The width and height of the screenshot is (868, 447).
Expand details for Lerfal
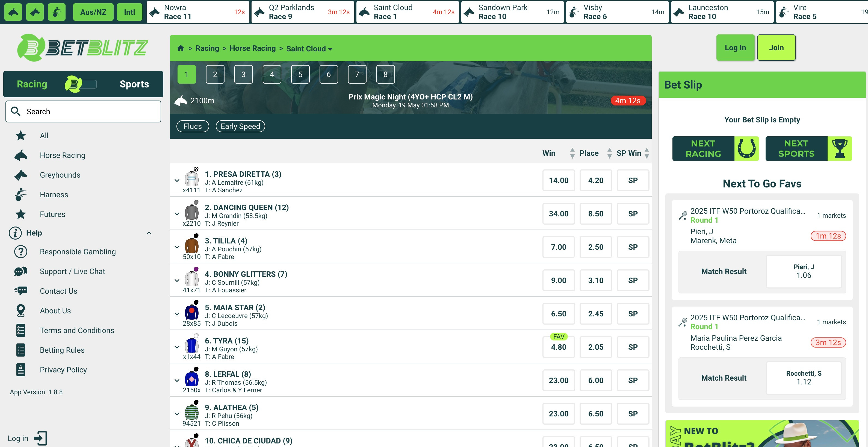[x=177, y=381]
